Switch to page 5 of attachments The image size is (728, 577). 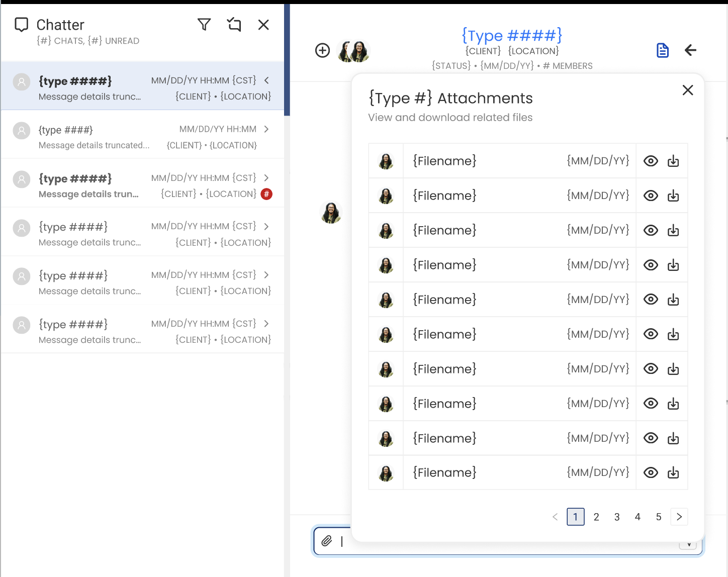click(658, 517)
